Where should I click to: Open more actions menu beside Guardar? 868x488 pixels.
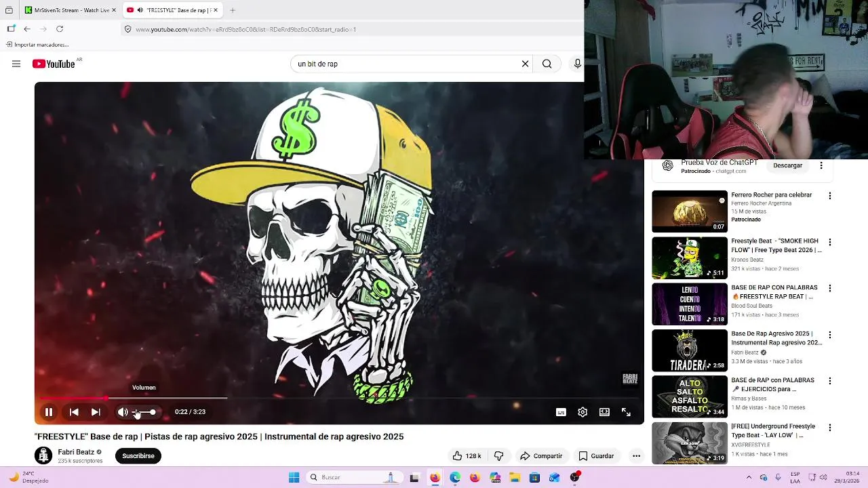pyautogui.click(x=636, y=456)
